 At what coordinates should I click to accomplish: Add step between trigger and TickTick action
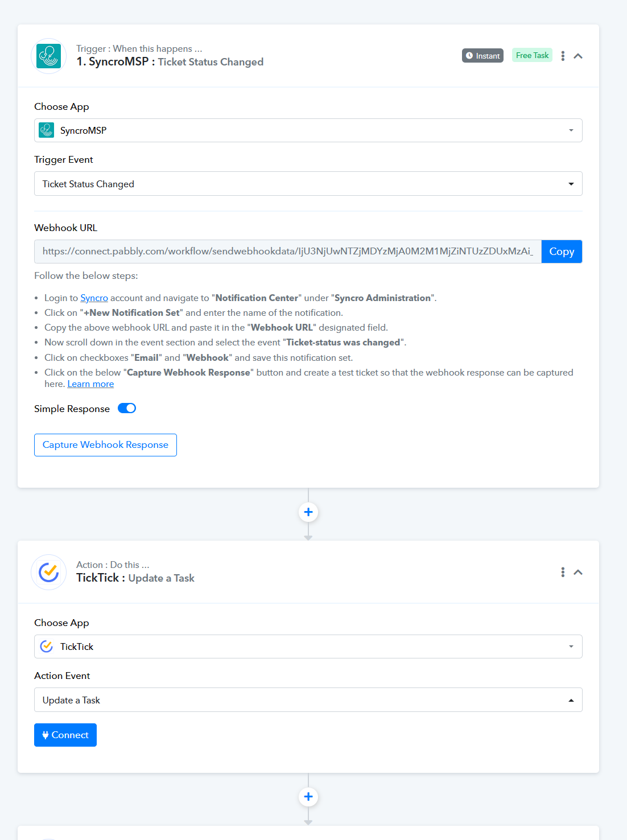[308, 512]
